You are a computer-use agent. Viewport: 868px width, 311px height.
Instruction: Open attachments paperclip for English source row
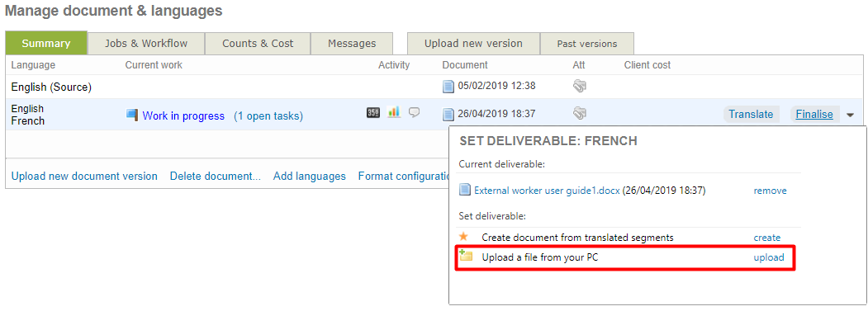579,86
